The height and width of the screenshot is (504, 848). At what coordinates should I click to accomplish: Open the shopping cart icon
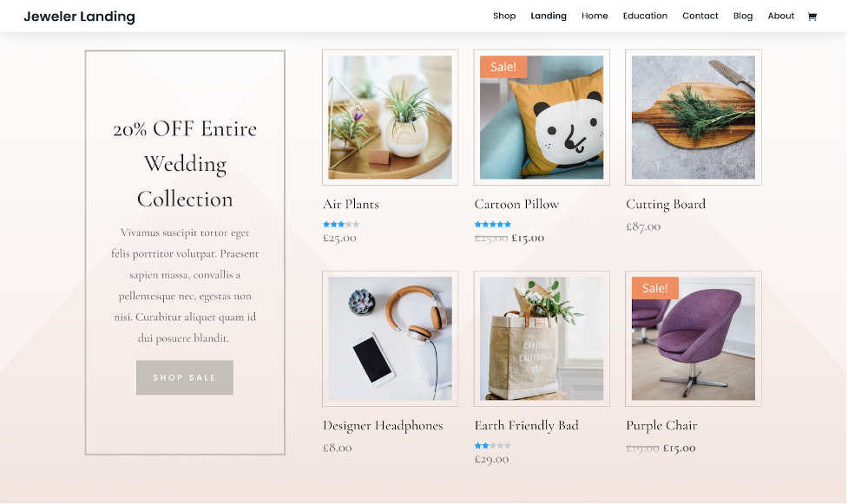click(812, 16)
